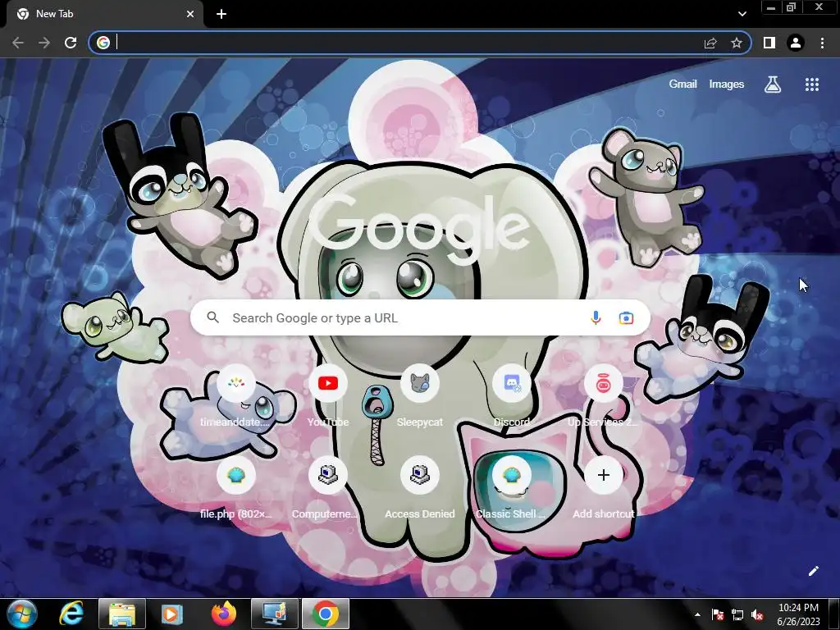Image resolution: width=840 pixels, height=630 pixels.
Task: Open Windows Explorer from taskbar
Action: [x=122, y=614]
